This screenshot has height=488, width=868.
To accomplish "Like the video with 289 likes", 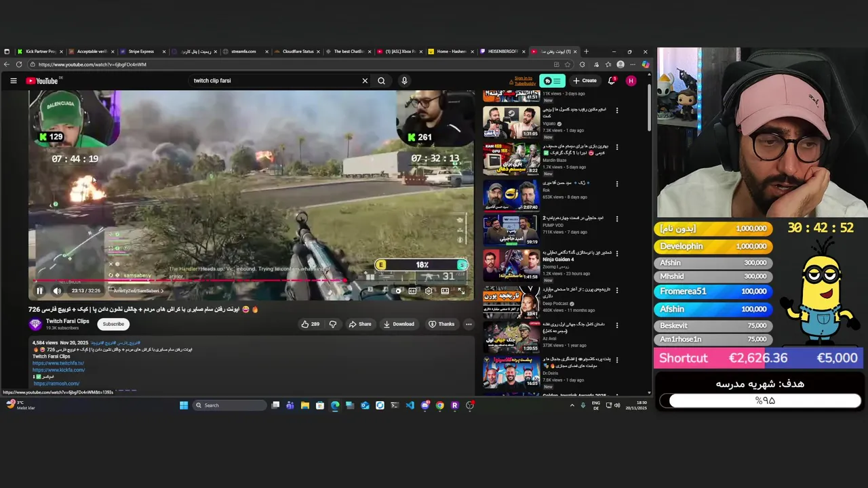I will [311, 324].
